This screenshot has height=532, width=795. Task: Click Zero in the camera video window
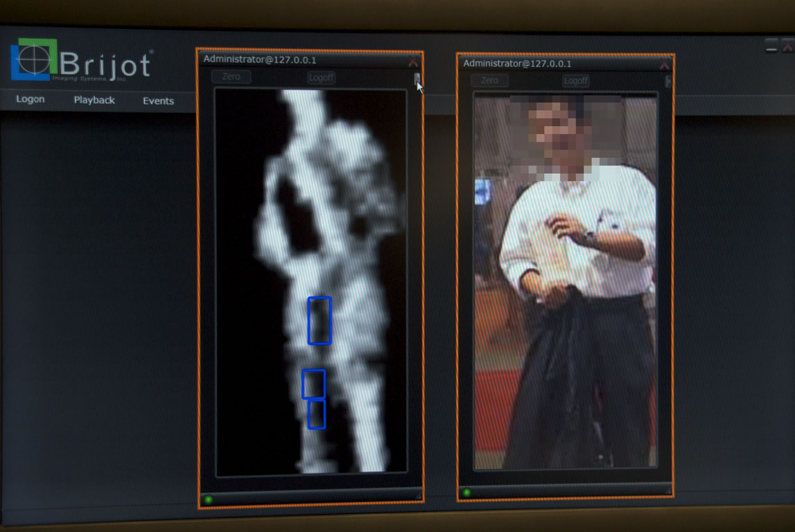coord(489,80)
